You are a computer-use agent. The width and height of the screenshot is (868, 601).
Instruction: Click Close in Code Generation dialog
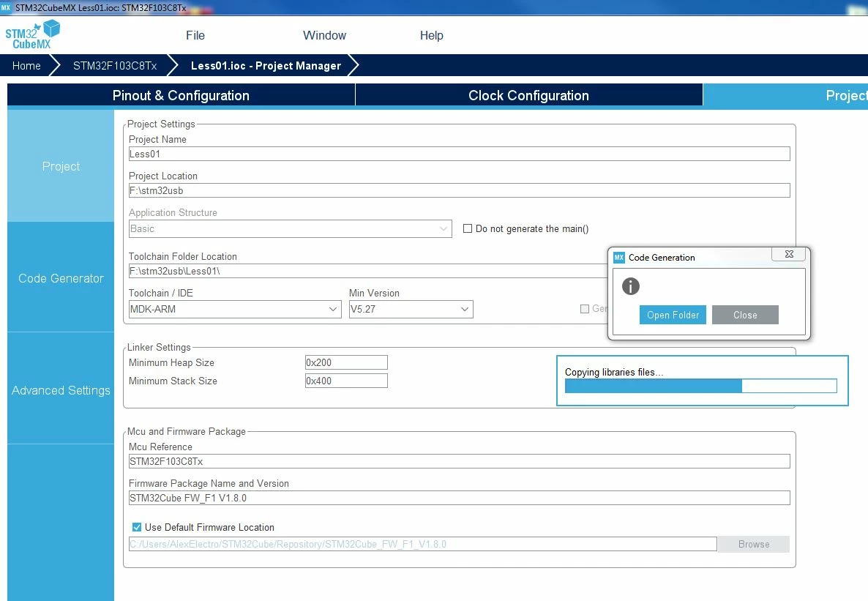pyautogui.click(x=745, y=315)
